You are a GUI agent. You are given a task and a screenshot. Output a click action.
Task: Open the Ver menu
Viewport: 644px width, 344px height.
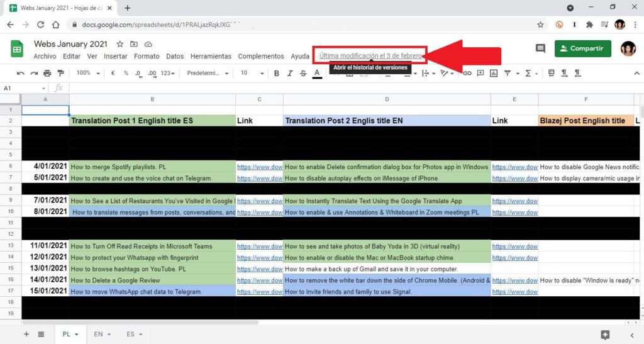pyautogui.click(x=92, y=56)
